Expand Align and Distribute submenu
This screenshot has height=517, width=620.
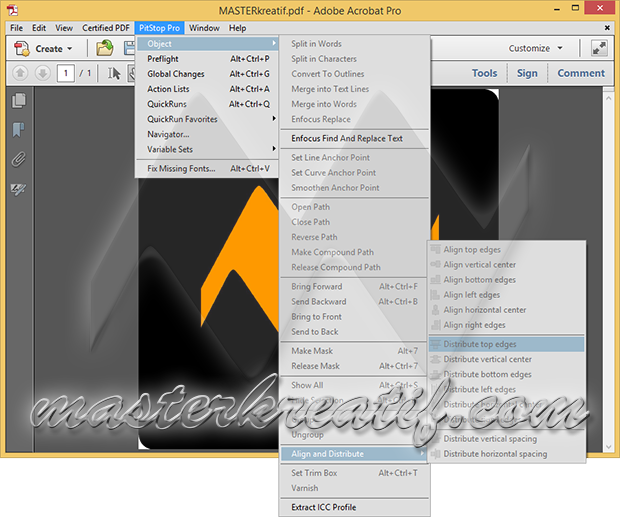354,454
